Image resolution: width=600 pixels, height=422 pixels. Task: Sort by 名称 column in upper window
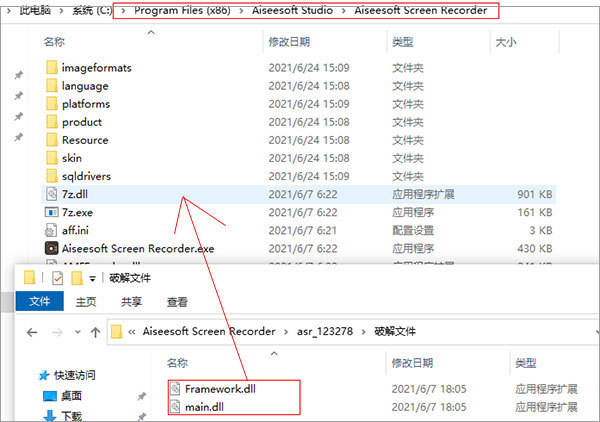54,42
